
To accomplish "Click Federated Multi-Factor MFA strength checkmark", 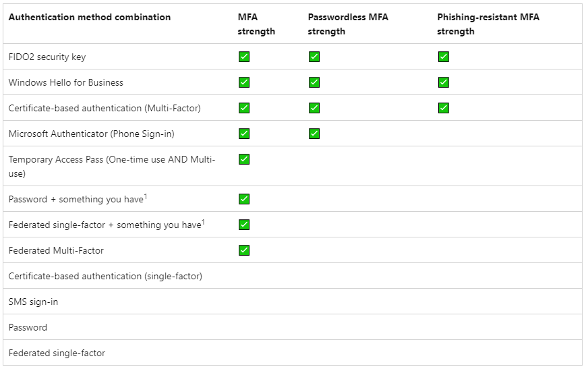I will (x=244, y=250).
